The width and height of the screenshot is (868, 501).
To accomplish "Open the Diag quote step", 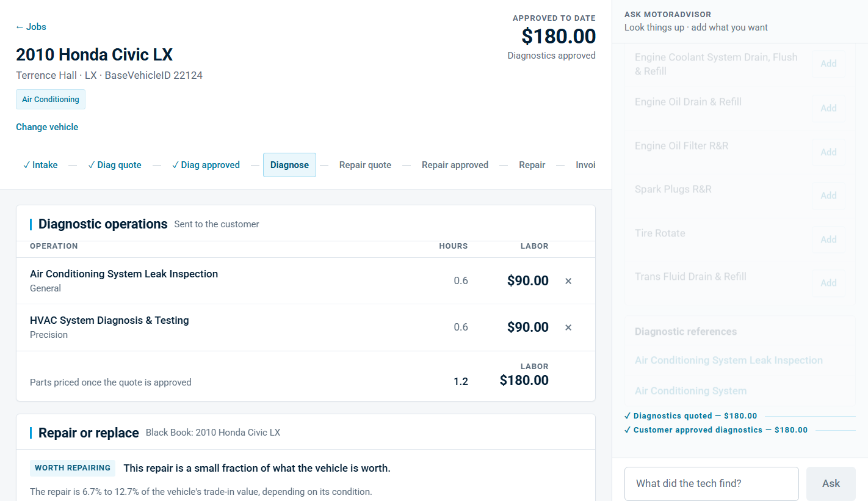I will (x=115, y=165).
